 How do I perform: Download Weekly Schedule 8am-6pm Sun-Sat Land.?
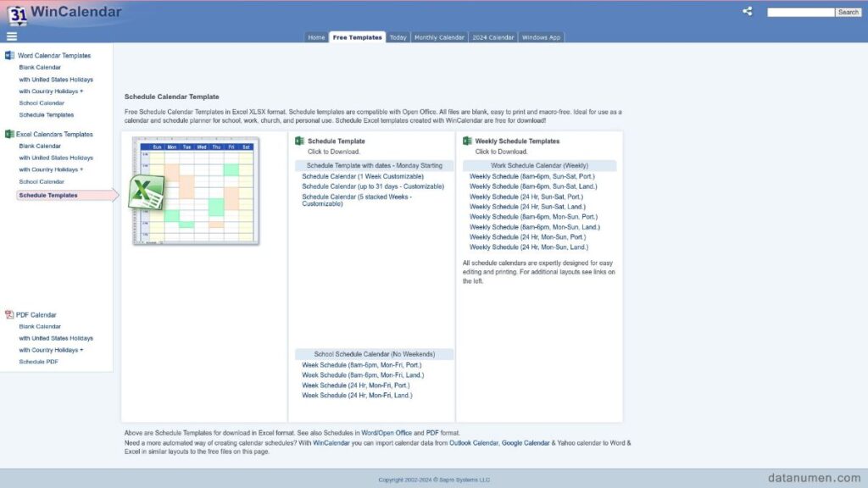[x=533, y=186]
